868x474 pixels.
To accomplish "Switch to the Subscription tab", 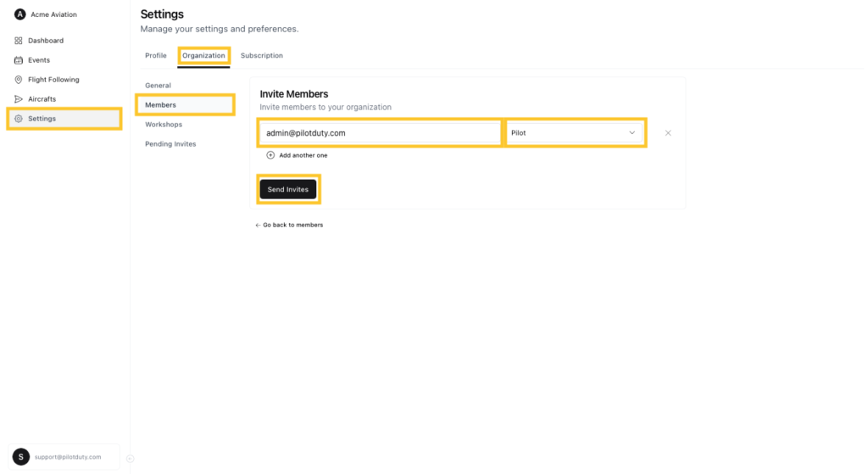I will click(x=262, y=55).
